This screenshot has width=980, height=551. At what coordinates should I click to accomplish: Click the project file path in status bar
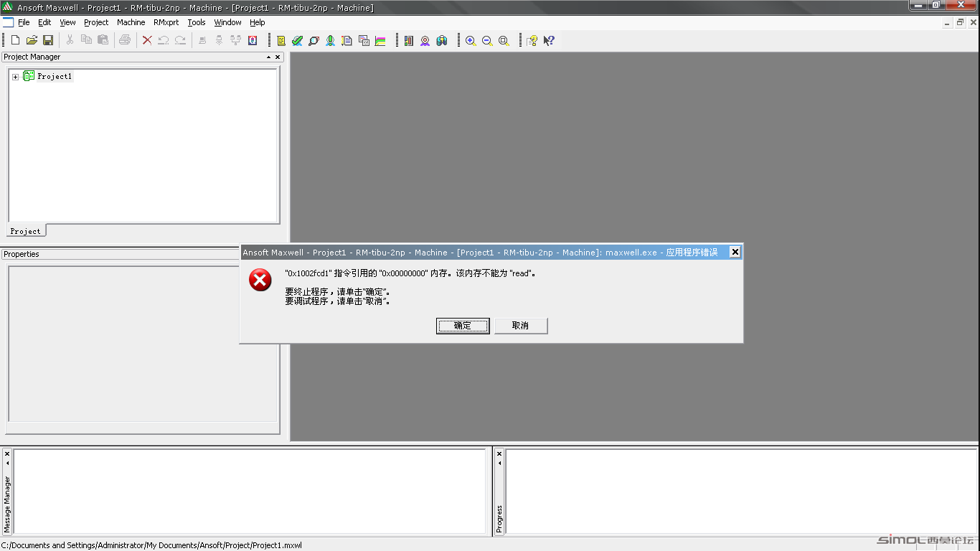pyautogui.click(x=151, y=545)
